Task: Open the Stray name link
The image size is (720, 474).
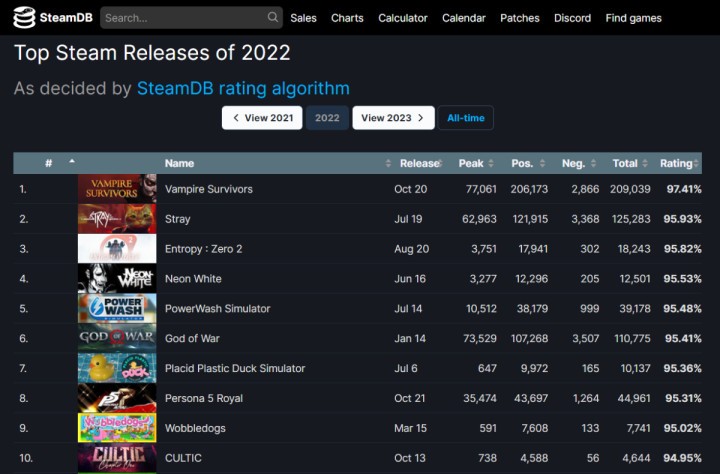Action: point(178,219)
